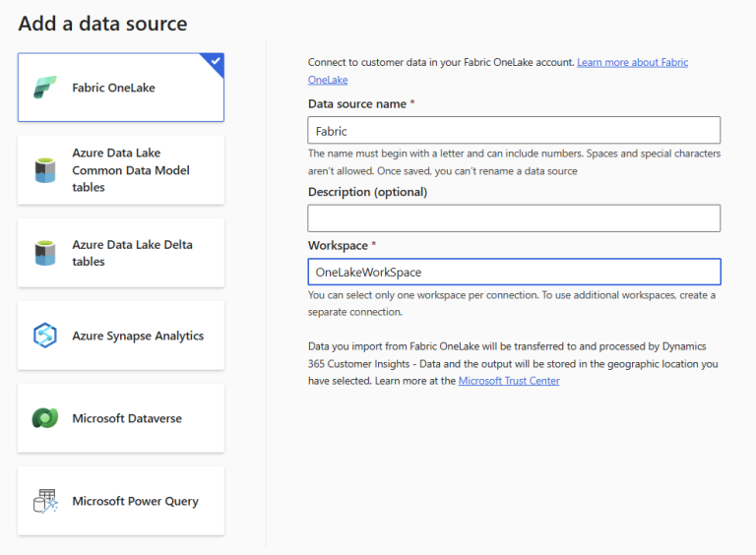Click the Fabric OneLake logo icon
This screenshot has height=555, width=756.
[x=45, y=88]
